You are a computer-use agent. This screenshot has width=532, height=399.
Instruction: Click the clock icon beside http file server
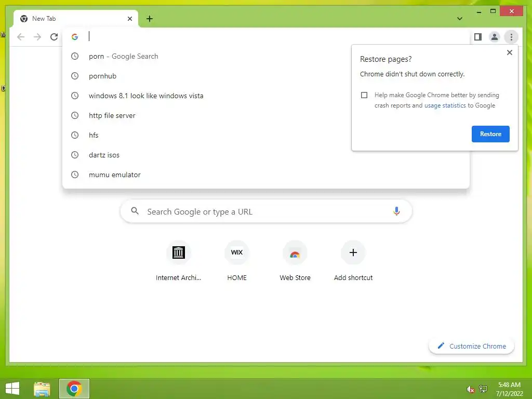pyautogui.click(x=75, y=115)
